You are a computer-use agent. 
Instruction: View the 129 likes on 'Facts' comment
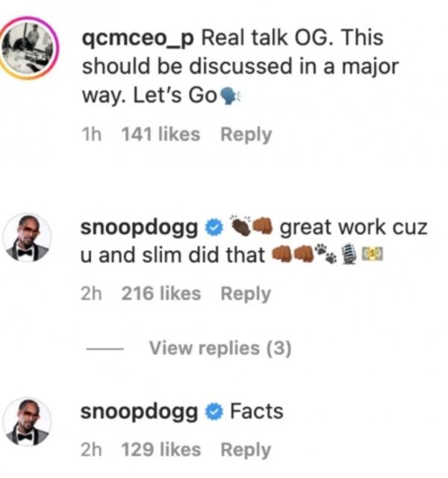click(x=161, y=450)
